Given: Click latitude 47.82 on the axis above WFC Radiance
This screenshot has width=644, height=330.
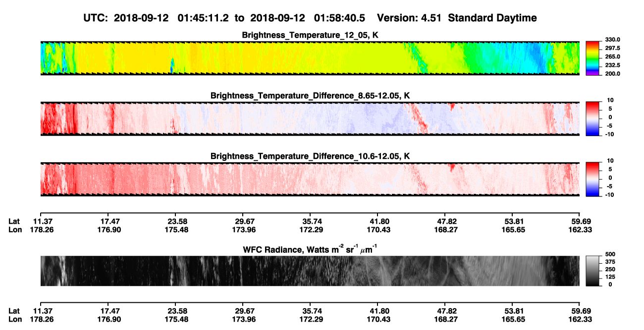Looking at the screenshot, I should tap(445, 222).
